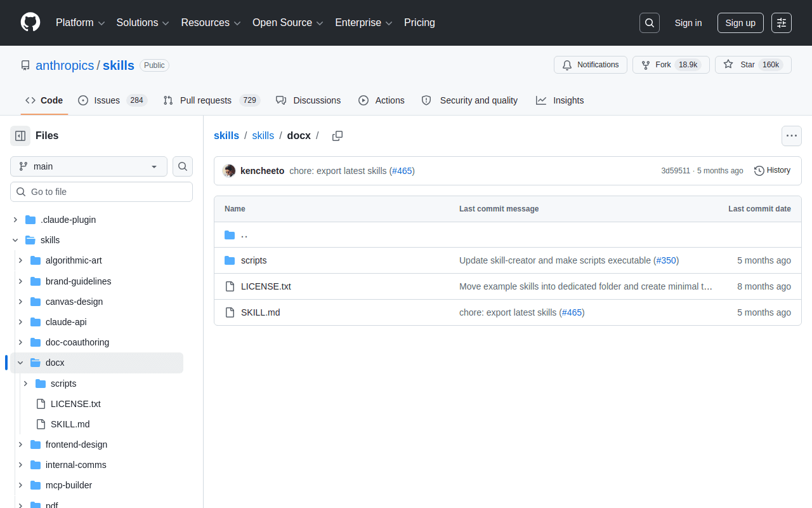Go to the Pricing page
This screenshot has width=812, height=508.
(419, 23)
